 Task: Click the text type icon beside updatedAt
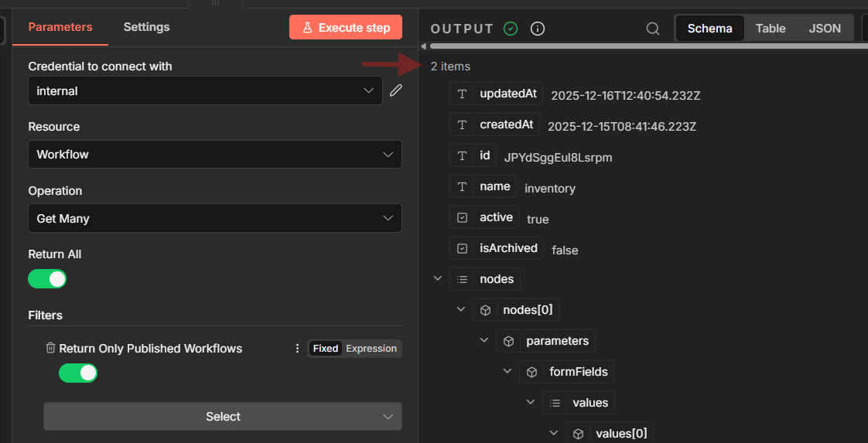463,94
